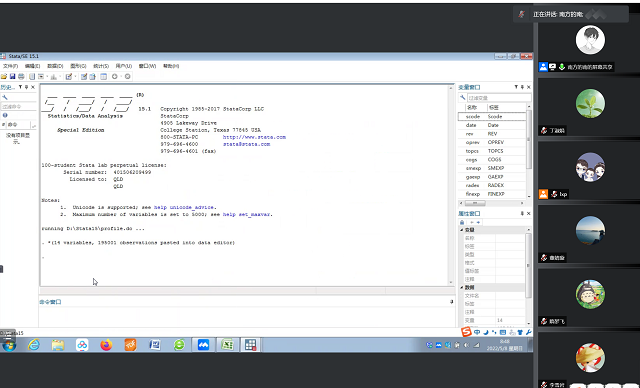The image size is (640, 388).
Task: Open the Data Editor (Edit) toolbar icon
Action: tap(84, 76)
